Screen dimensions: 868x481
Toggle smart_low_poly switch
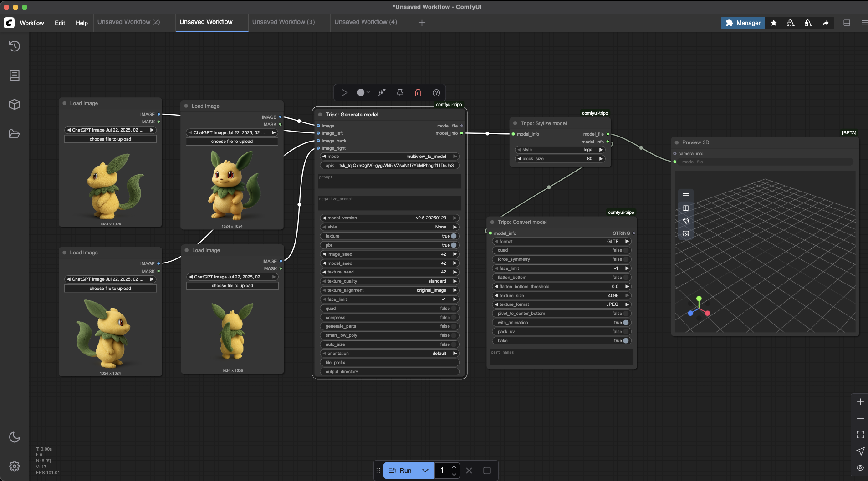pos(389,335)
